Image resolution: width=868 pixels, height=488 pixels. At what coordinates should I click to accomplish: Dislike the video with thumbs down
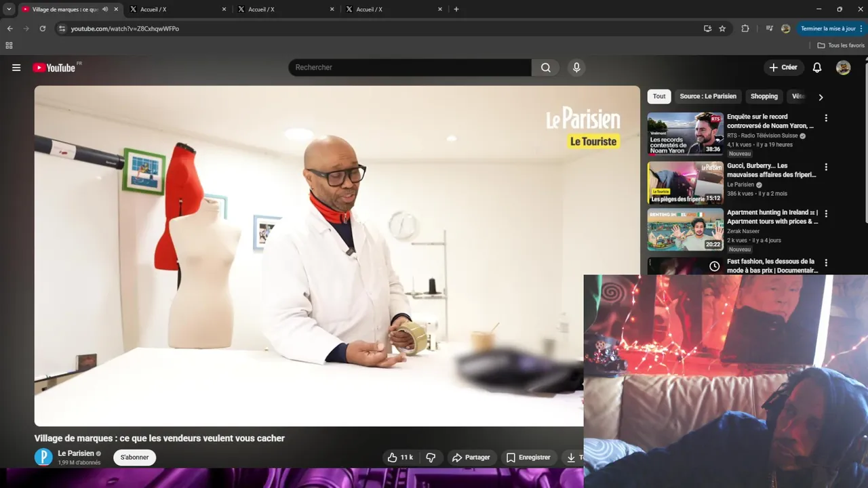point(431,457)
